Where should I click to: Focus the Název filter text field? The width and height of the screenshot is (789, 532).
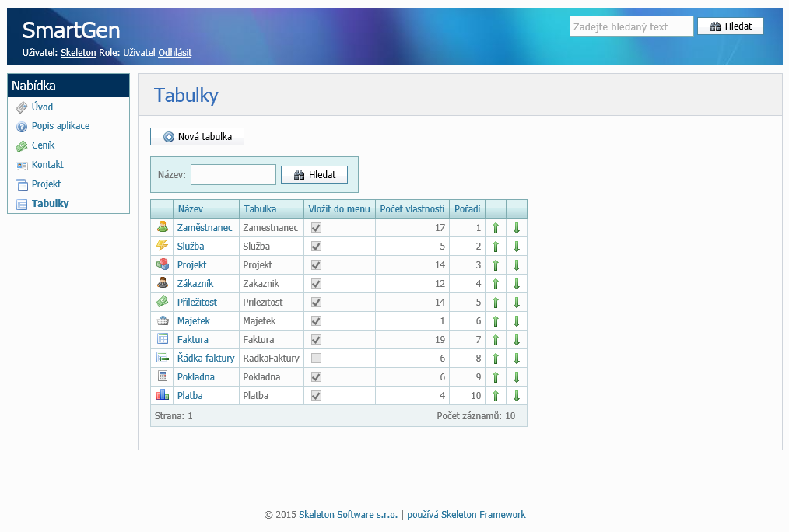point(233,175)
